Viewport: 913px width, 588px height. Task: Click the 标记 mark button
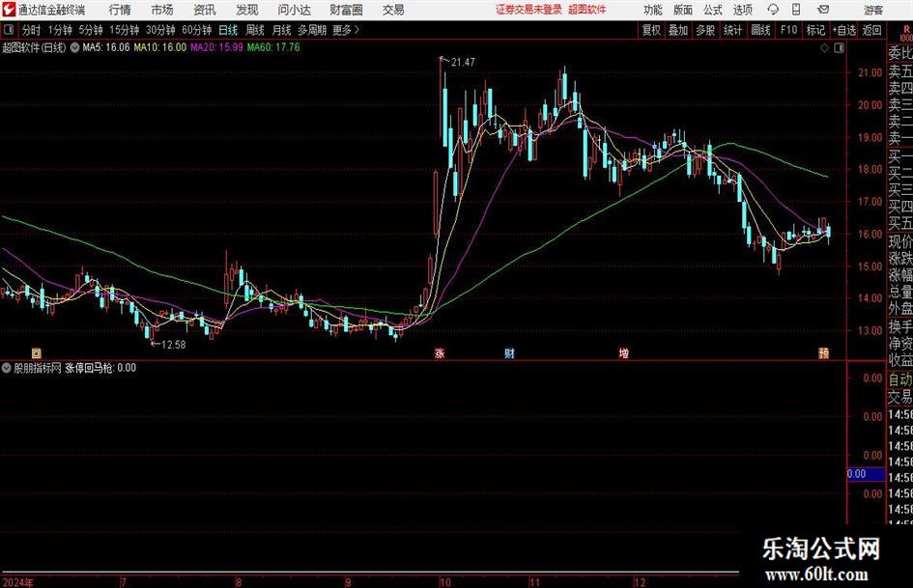[x=815, y=30]
